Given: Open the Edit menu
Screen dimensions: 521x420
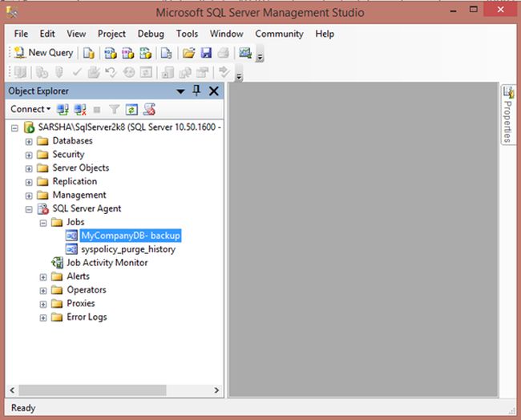Looking at the screenshot, I should [x=47, y=34].
